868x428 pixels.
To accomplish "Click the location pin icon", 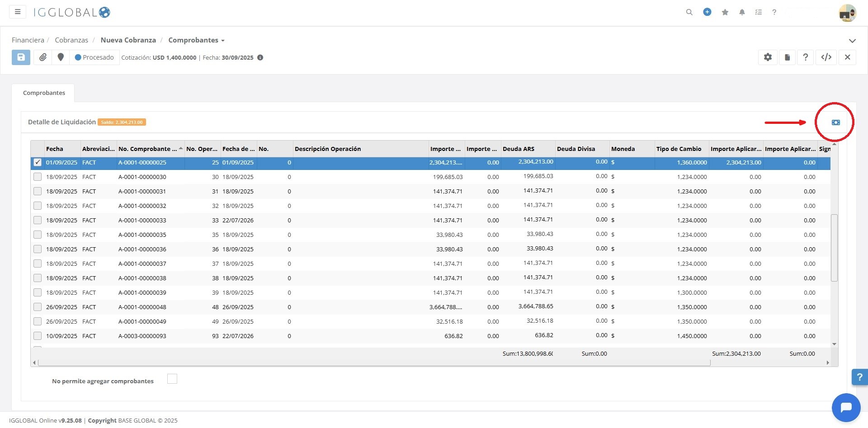I will coord(61,57).
